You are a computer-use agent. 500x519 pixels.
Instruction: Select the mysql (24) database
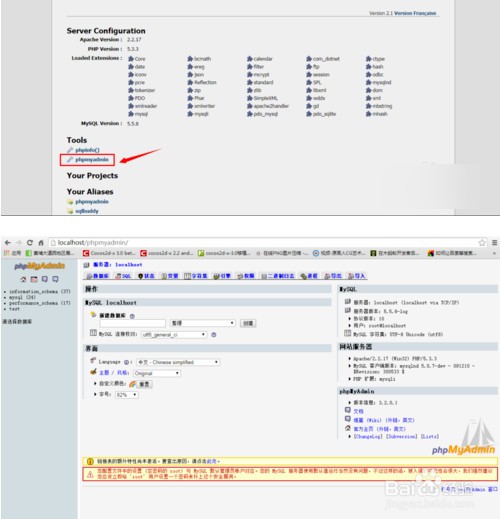point(22,297)
